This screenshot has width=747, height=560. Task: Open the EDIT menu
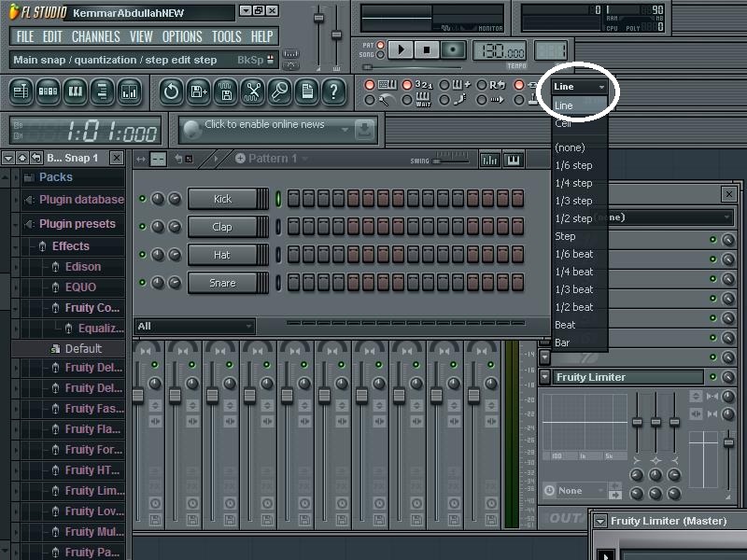pos(52,36)
